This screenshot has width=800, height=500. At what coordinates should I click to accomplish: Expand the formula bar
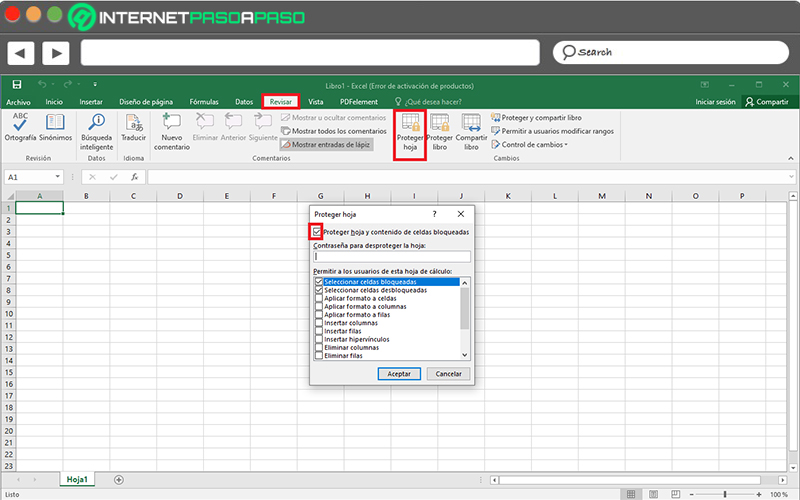coord(791,177)
